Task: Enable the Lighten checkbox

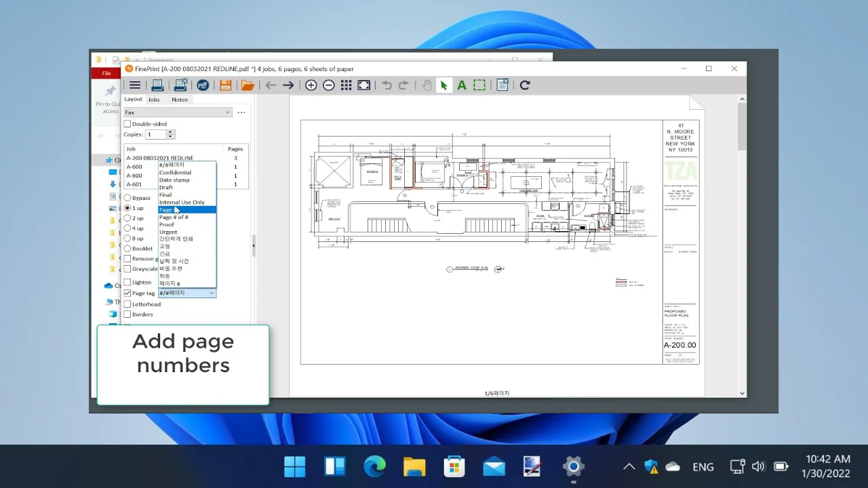Action: click(127, 282)
